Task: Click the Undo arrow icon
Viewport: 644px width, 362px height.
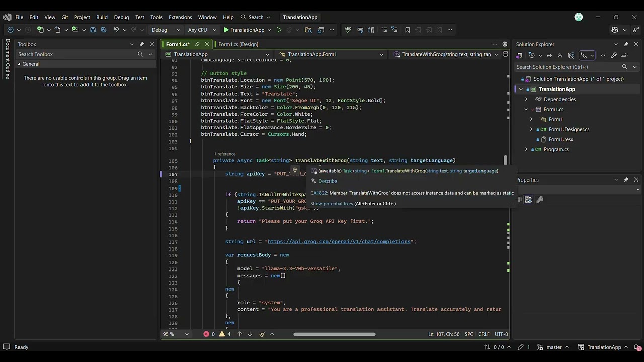Action: tap(116, 30)
